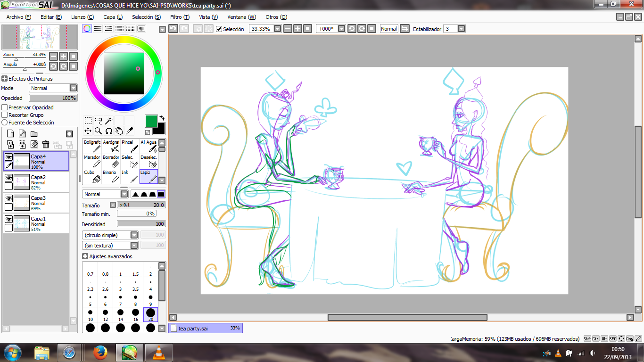This screenshot has width=644, height=362.
Task: Hide the Capa4 layer
Action: click(8, 157)
